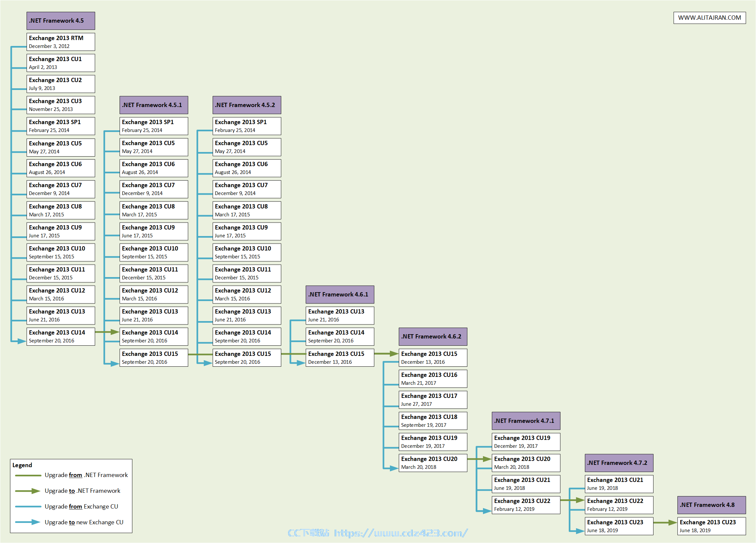Click Exchange 2013 CU9 under .NET Framework 4.5.1
The image size is (756, 543).
coord(154,231)
